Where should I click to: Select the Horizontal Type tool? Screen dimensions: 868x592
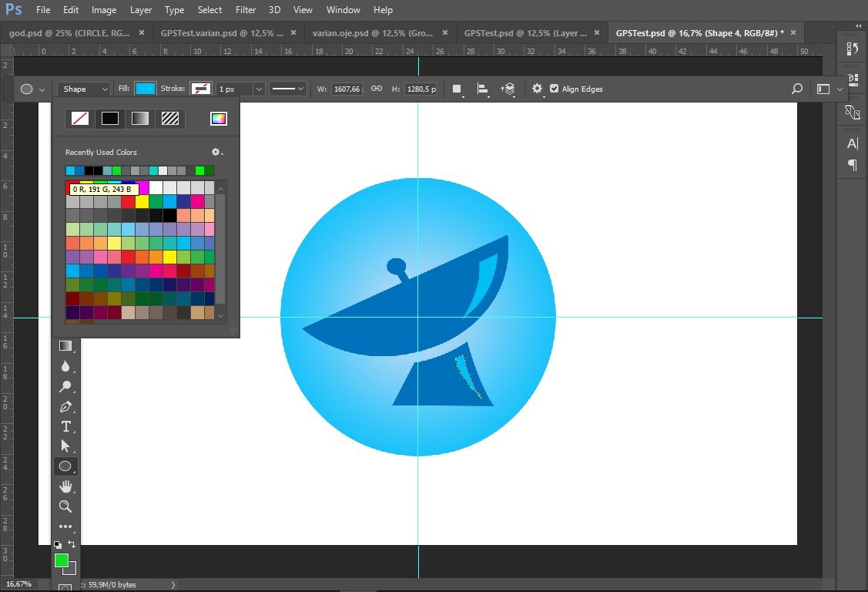(65, 426)
